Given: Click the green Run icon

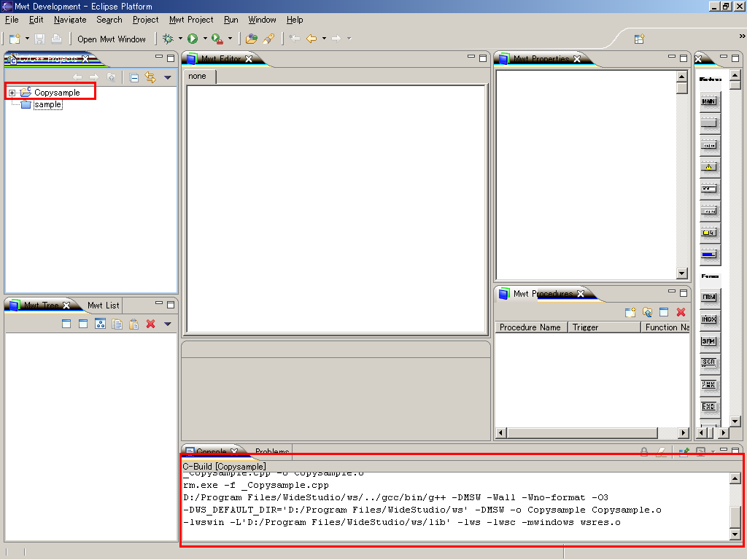Looking at the screenshot, I should (193, 39).
